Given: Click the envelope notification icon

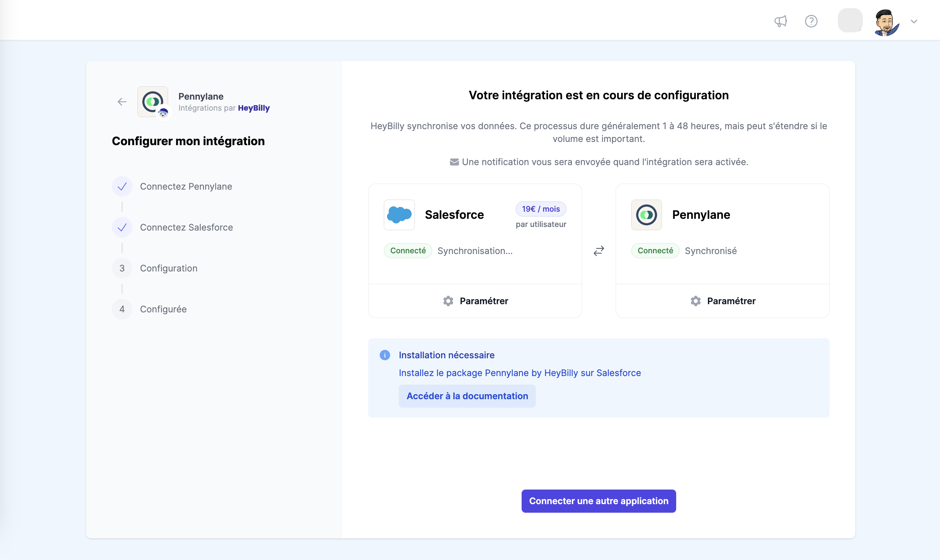Looking at the screenshot, I should click(x=454, y=162).
